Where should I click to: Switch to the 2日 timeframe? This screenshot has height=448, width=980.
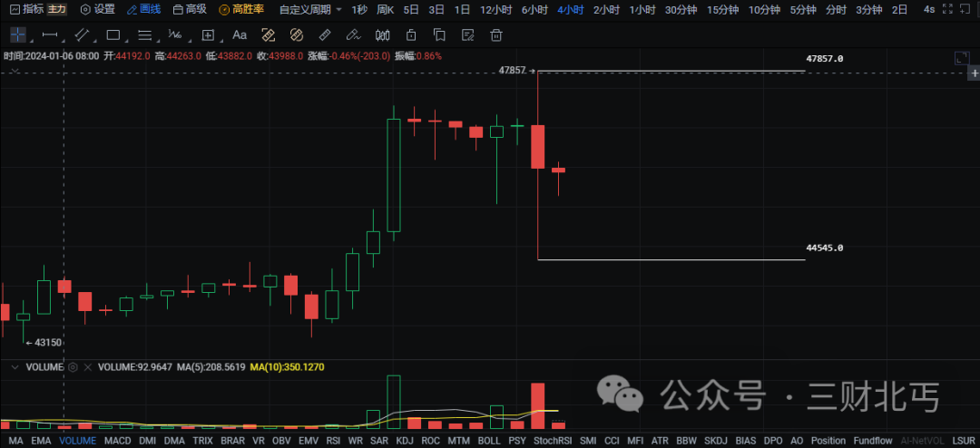click(x=900, y=9)
